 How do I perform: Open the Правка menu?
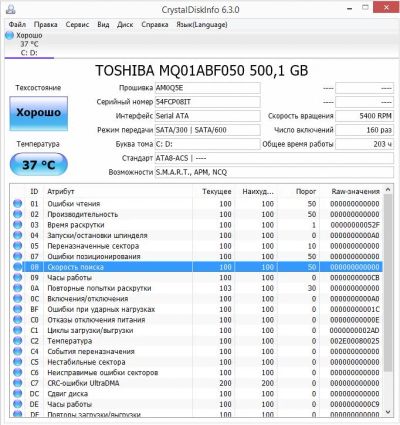click(45, 25)
